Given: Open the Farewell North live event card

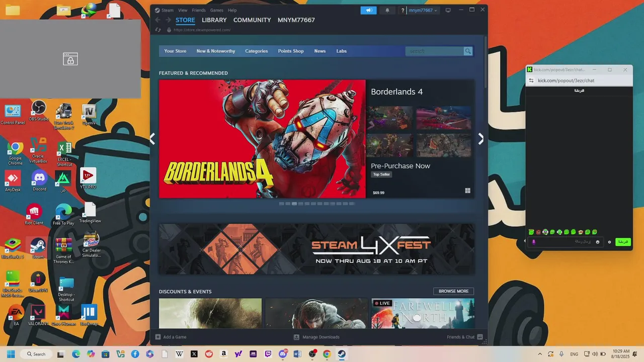Looking at the screenshot, I should (x=423, y=313).
